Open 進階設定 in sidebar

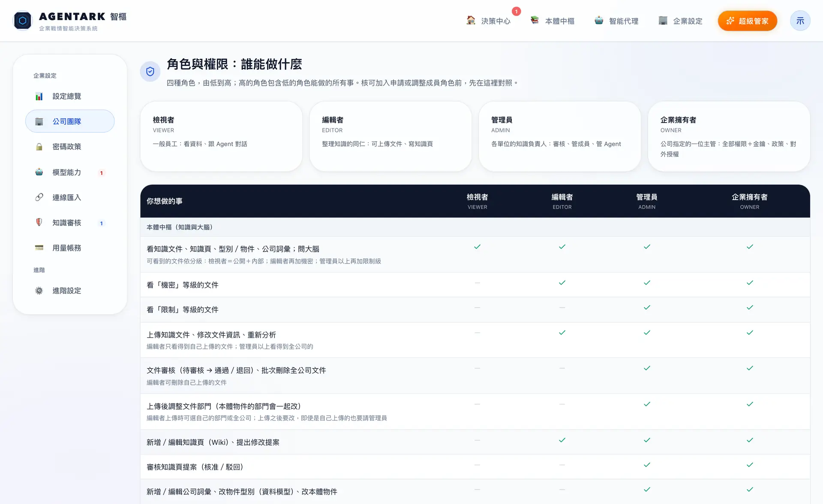click(x=70, y=291)
